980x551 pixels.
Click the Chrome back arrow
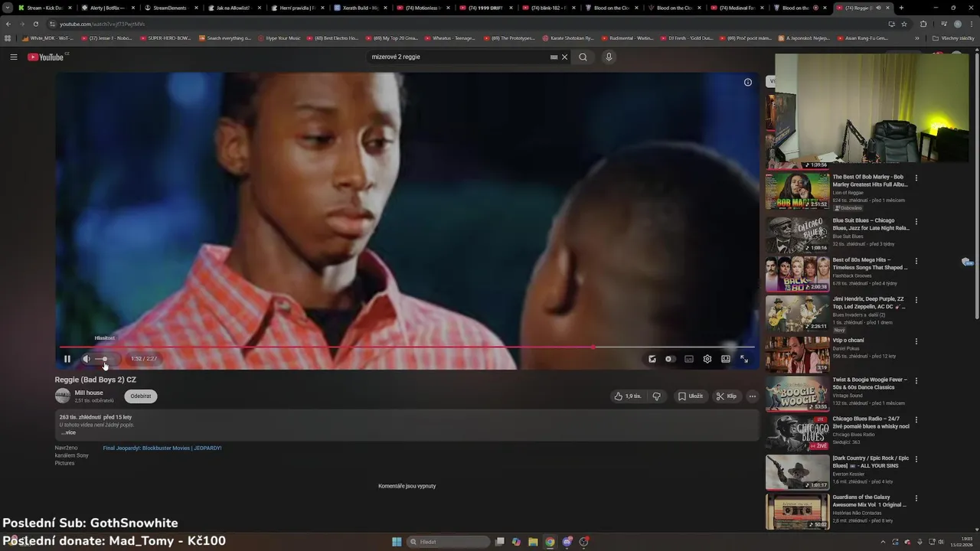[8, 24]
